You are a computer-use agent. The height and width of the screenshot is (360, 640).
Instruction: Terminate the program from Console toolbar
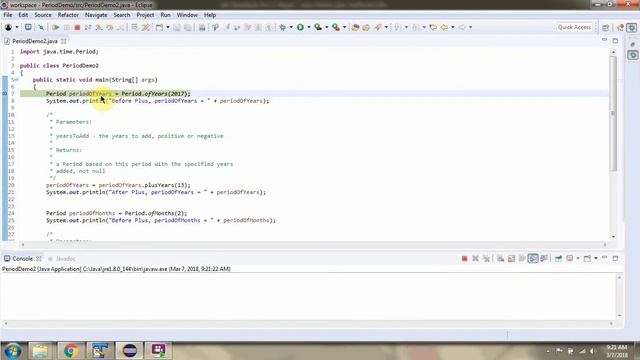464,258
